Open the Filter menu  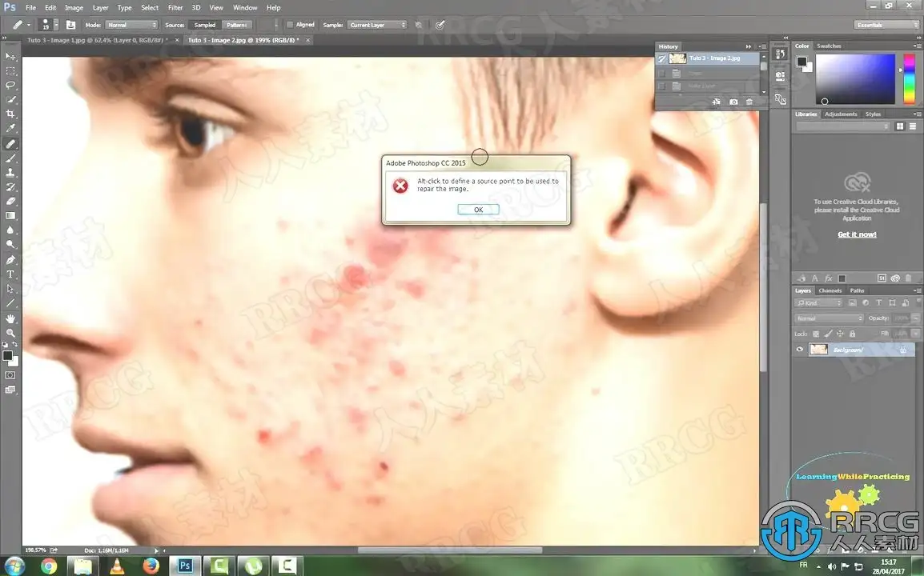175,8
